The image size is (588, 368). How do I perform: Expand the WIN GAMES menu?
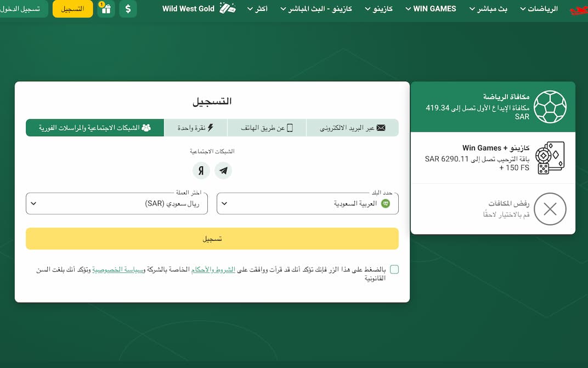coord(431,9)
